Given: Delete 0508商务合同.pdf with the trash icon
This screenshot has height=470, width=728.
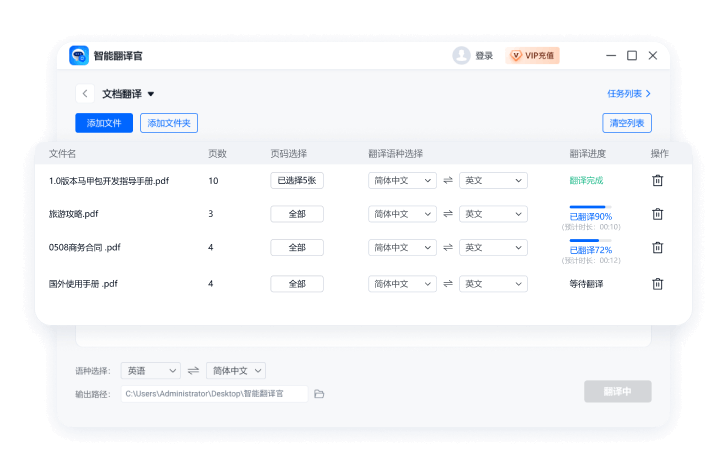Looking at the screenshot, I should [x=657, y=248].
